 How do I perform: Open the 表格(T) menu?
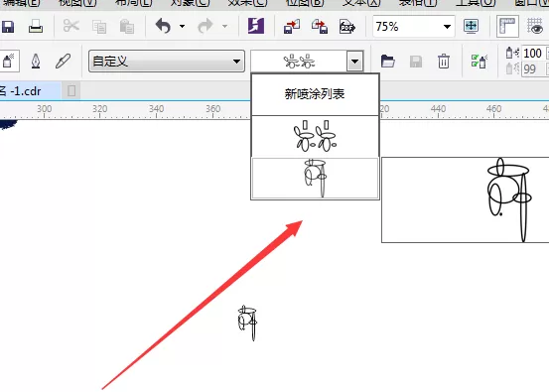(x=418, y=3)
